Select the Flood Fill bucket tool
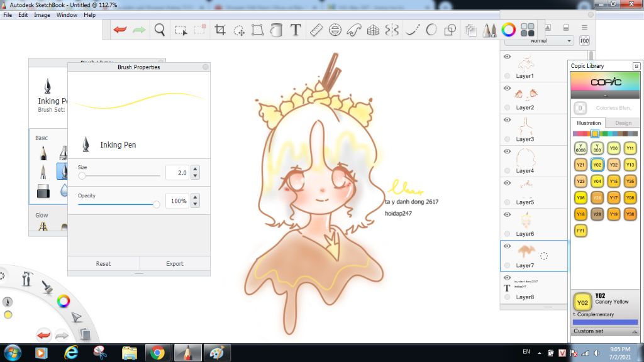 (x=277, y=30)
